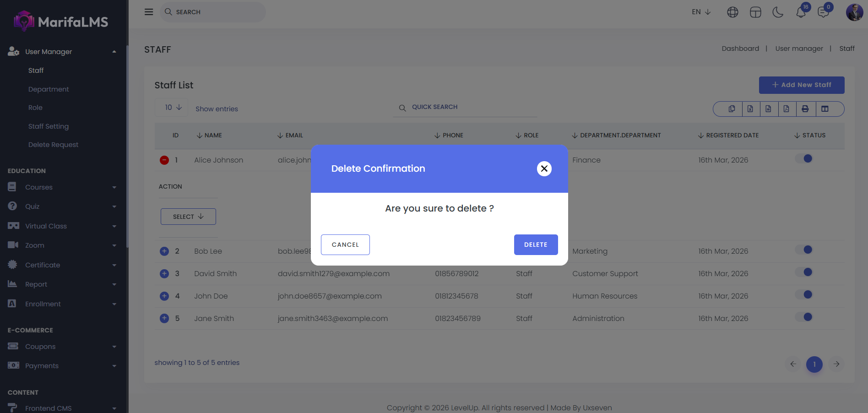Image resolution: width=868 pixels, height=413 pixels.
Task: Copy staff table to clipboard
Action: 732,109
